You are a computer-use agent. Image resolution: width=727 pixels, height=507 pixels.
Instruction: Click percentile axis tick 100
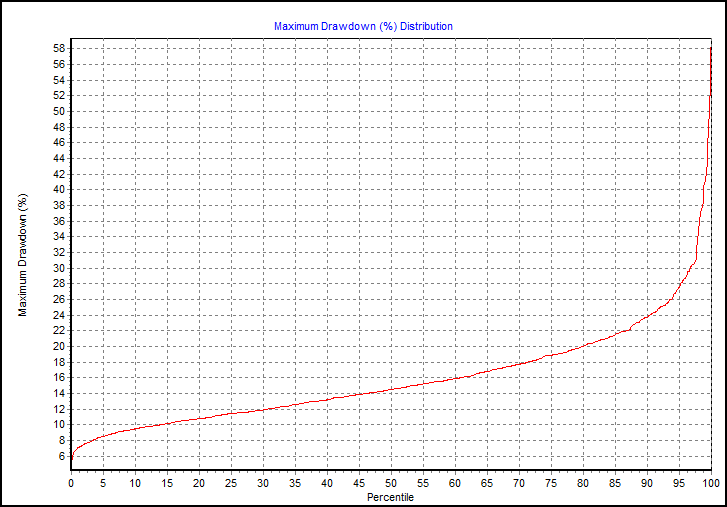(711, 483)
